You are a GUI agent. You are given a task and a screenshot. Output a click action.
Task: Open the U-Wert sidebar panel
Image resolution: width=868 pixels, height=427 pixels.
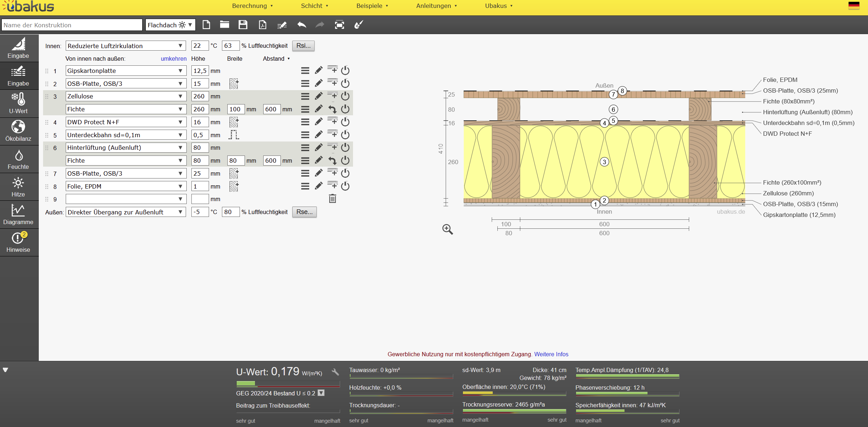pyautogui.click(x=18, y=103)
